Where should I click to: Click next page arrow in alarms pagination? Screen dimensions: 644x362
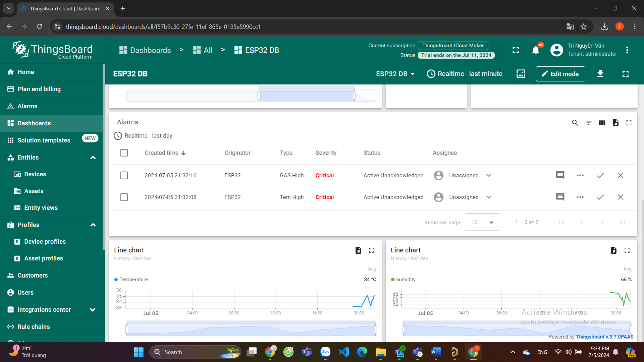602,222
